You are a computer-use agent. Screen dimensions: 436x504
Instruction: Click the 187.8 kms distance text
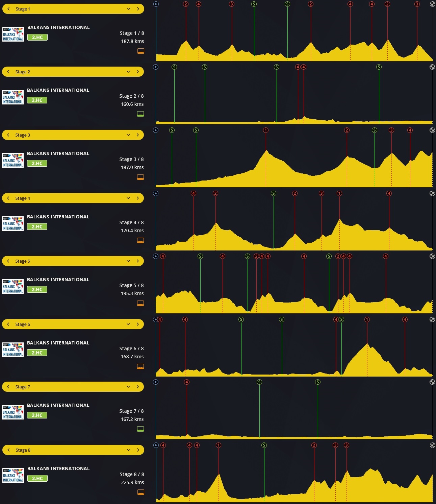(x=132, y=41)
